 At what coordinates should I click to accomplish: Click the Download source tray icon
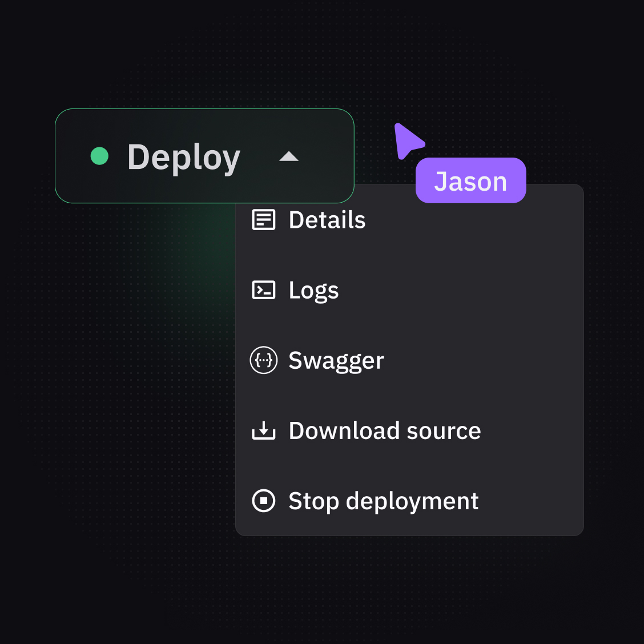pyautogui.click(x=263, y=430)
